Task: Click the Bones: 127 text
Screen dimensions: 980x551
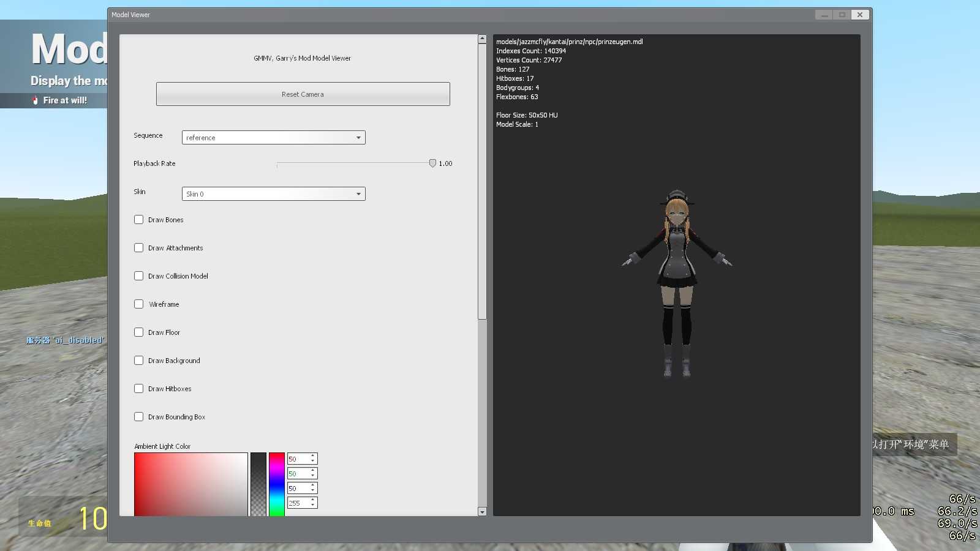Action: 513,69
